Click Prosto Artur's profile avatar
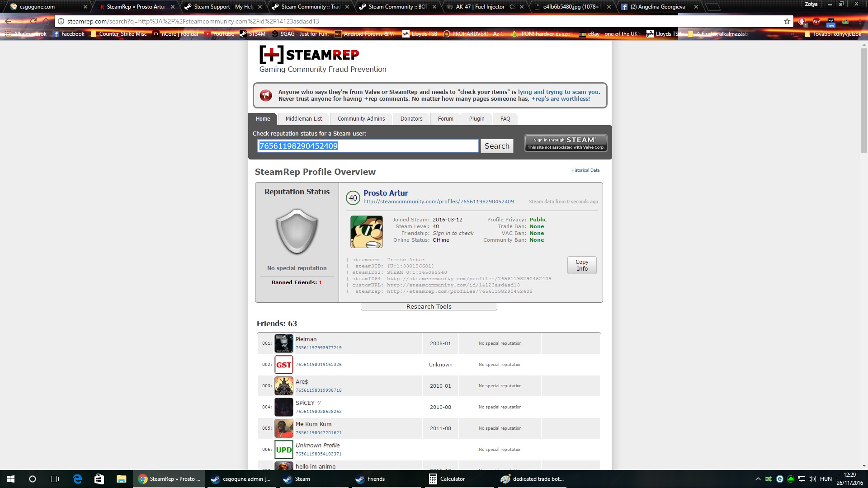Screen dimensions: 868x488 [x=366, y=232]
